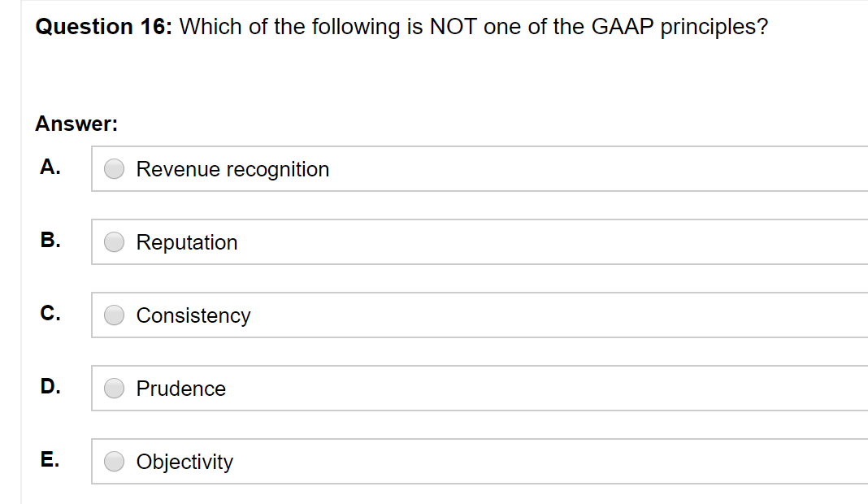The image size is (868, 504).
Task: Select the radio button for Reputation
Action: [114, 241]
